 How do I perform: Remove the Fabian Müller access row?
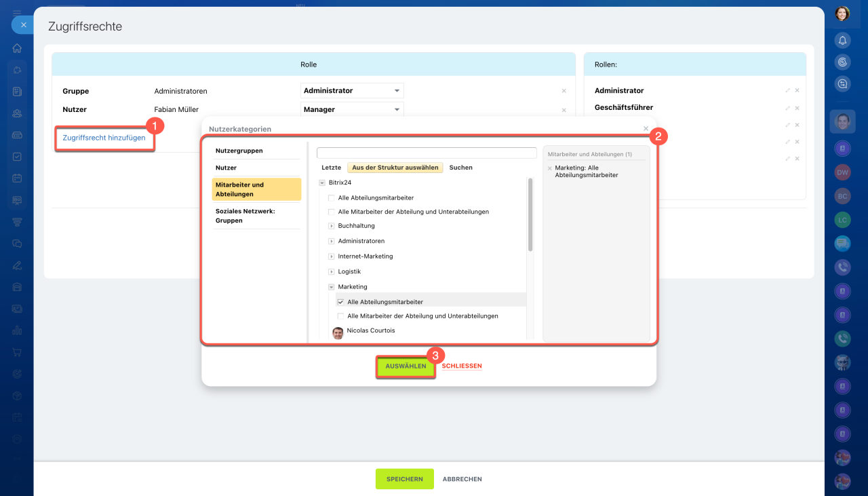click(564, 110)
